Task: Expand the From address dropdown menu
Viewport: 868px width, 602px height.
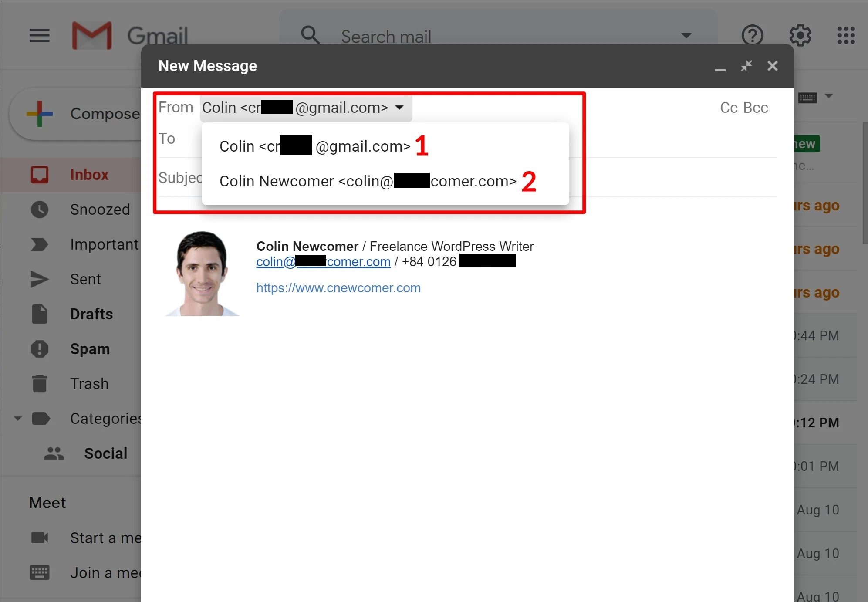Action: (399, 108)
